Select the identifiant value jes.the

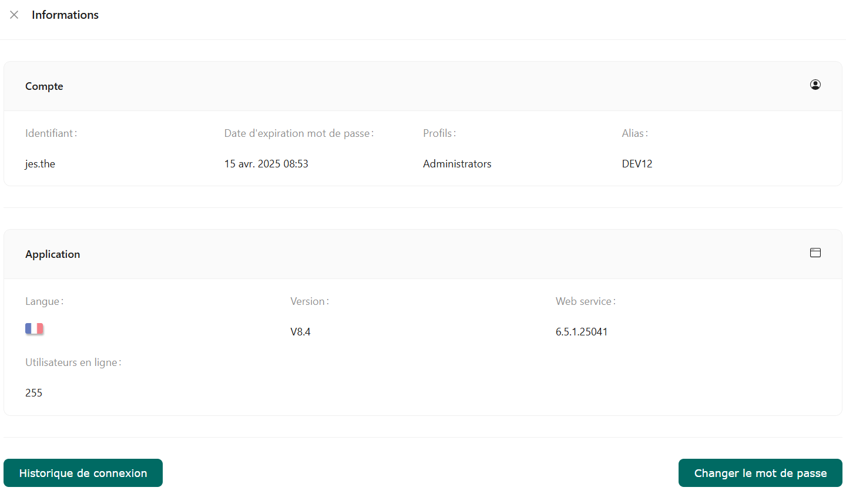40,164
